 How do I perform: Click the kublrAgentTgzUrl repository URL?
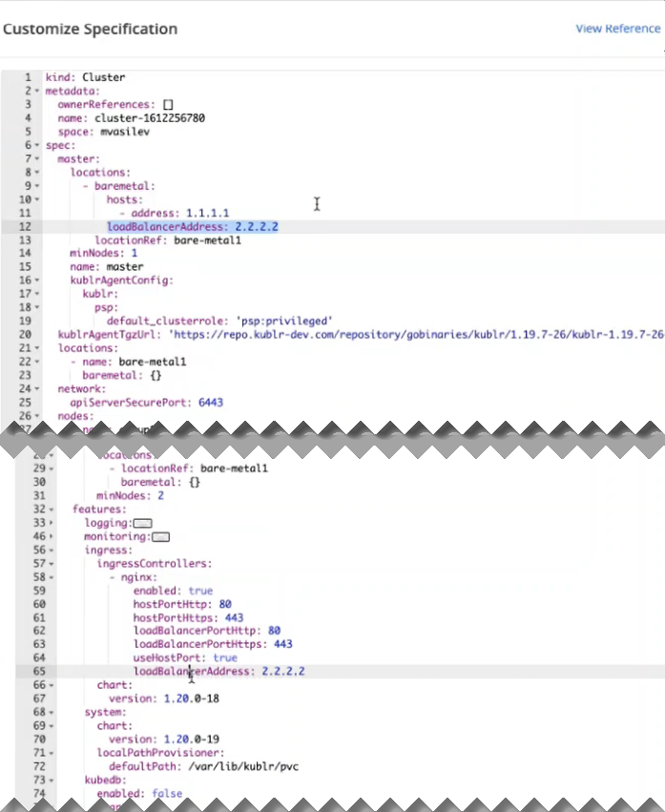tap(417, 335)
